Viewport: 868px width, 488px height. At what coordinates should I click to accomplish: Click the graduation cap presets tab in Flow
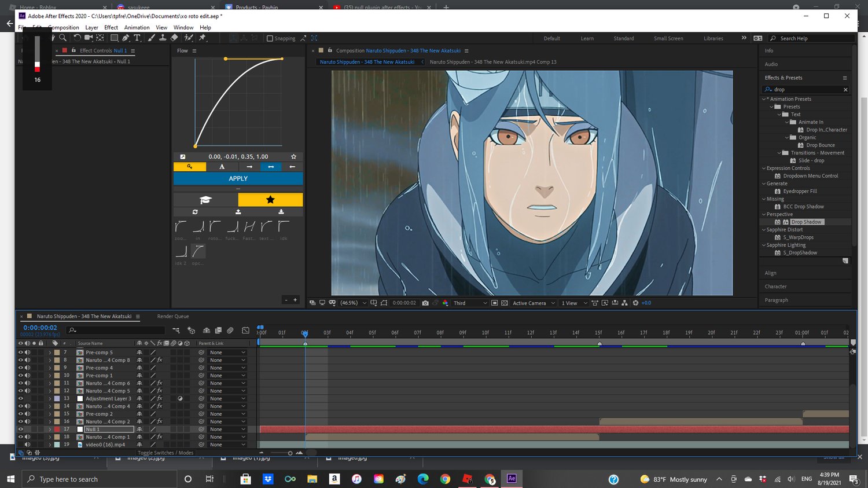(205, 200)
